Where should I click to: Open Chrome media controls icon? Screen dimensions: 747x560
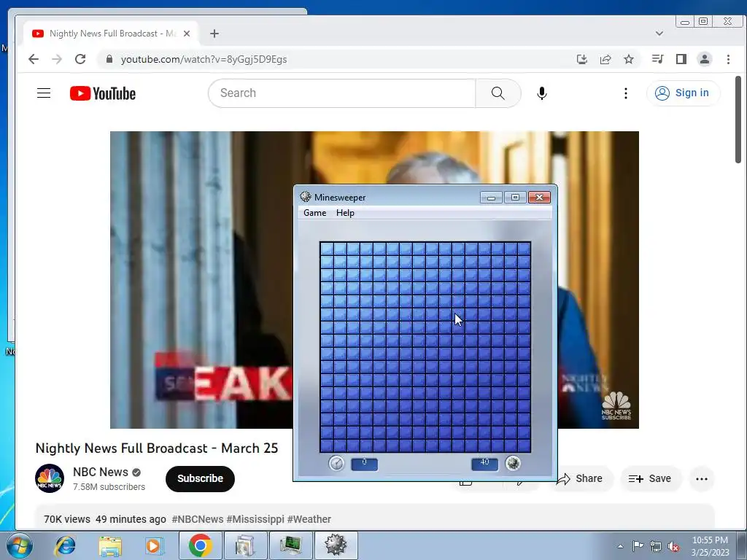658,59
